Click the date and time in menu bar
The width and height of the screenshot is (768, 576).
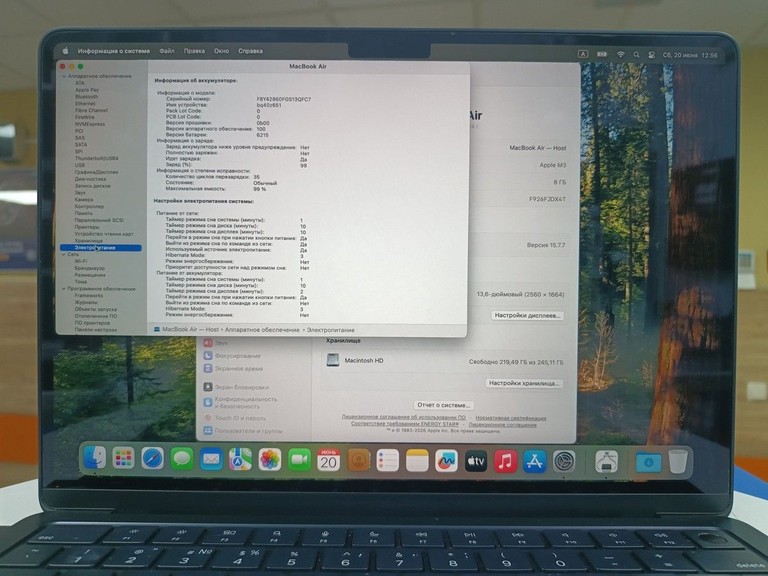[x=690, y=55]
